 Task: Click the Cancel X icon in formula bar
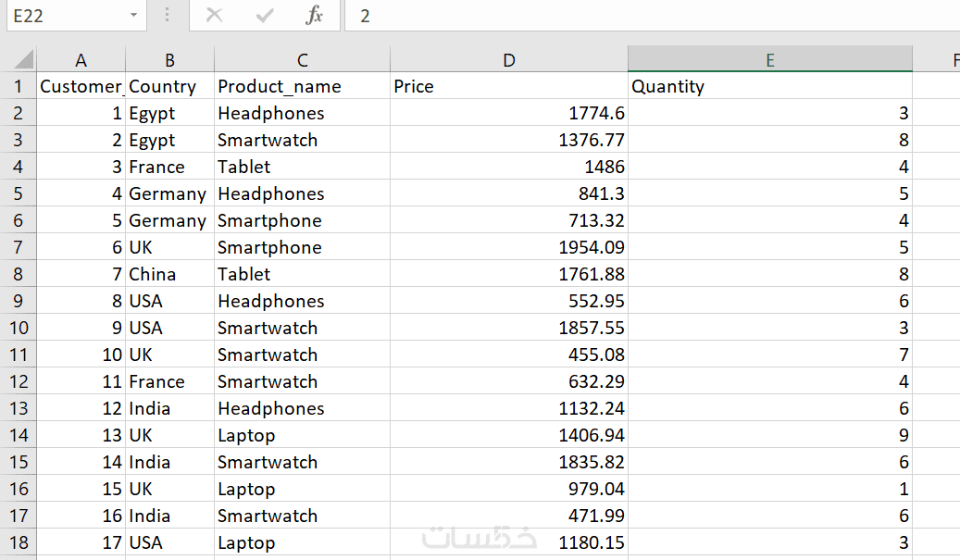(215, 16)
